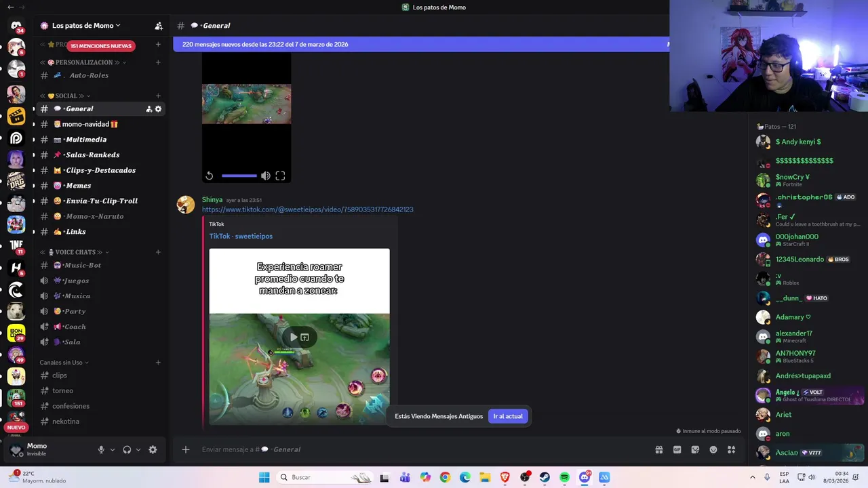This screenshot has height=488, width=868.
Task: Show hidden system tray icons chevron
Action: tap(752, 477)
